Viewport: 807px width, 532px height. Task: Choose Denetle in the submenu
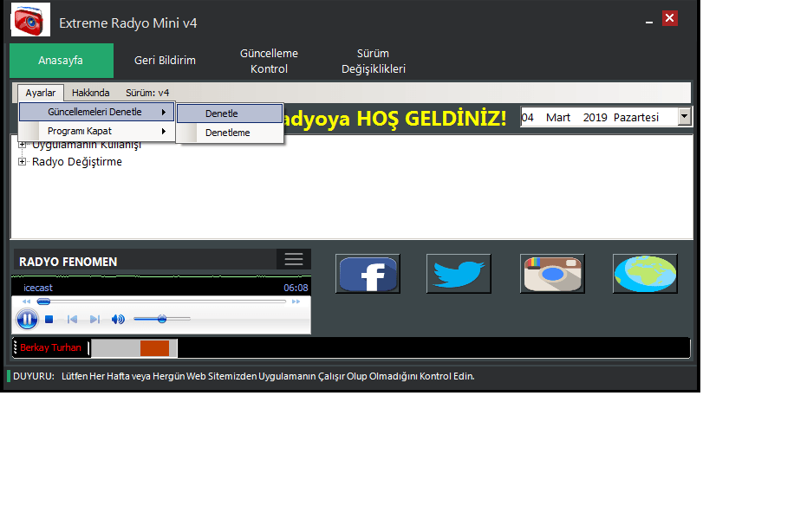[x=230, y=114]
